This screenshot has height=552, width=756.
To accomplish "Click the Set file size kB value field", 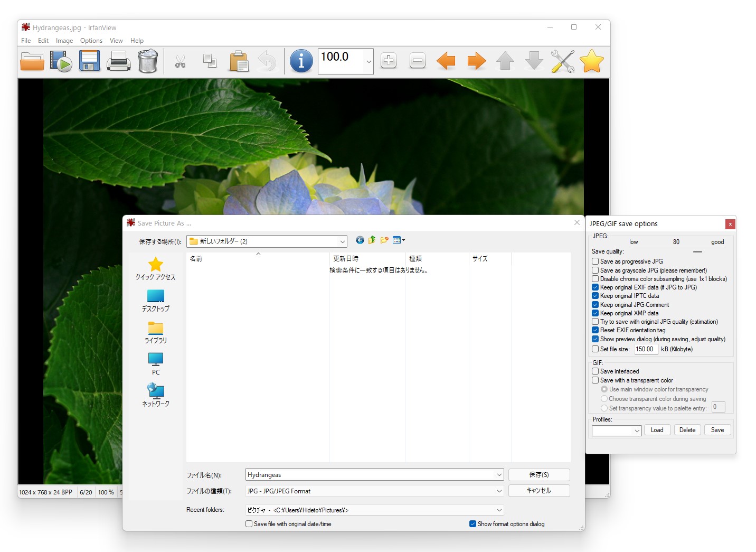I will [646, 349].
